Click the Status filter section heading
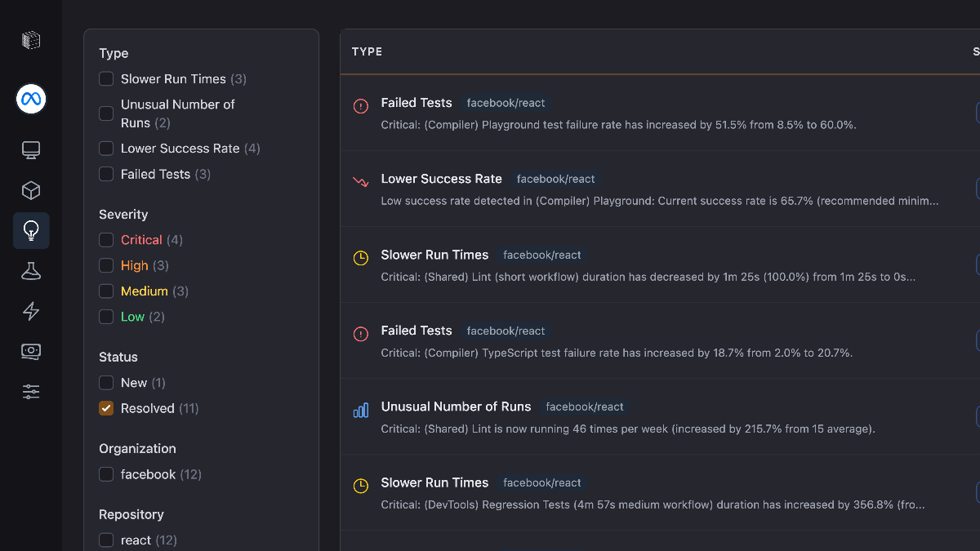 [118, 358]
